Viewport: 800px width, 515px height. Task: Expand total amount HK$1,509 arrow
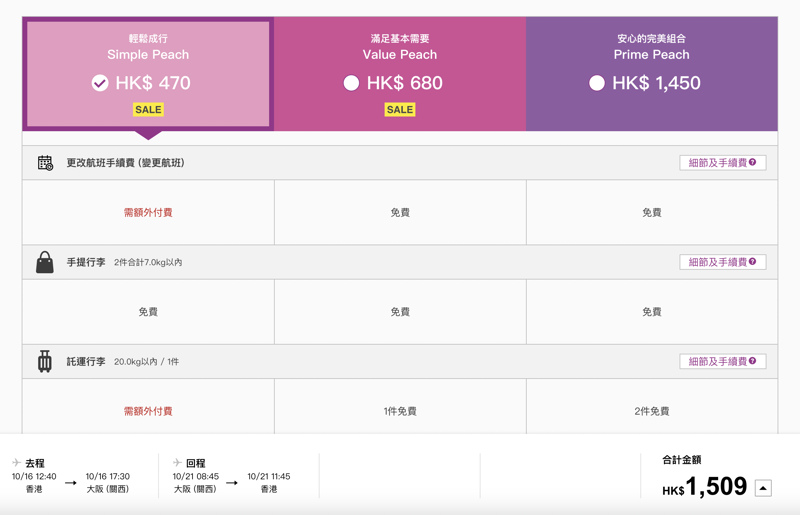point(763,488)
